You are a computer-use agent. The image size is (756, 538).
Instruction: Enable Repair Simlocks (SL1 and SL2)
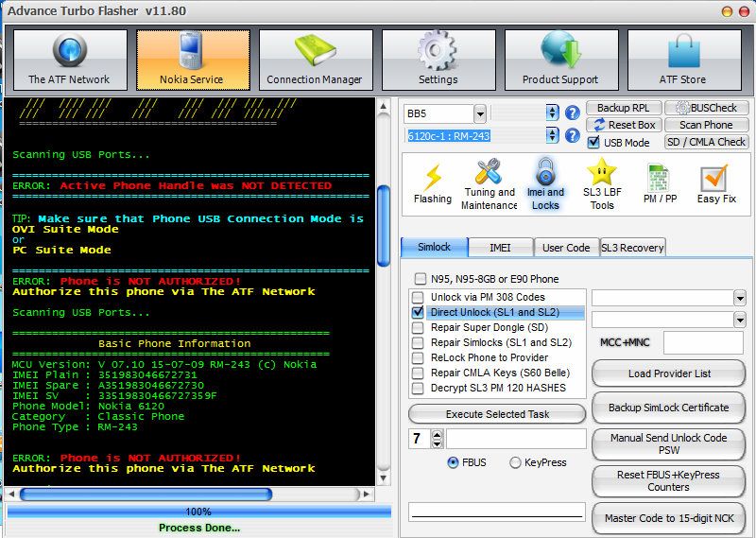tap(420, 342)
